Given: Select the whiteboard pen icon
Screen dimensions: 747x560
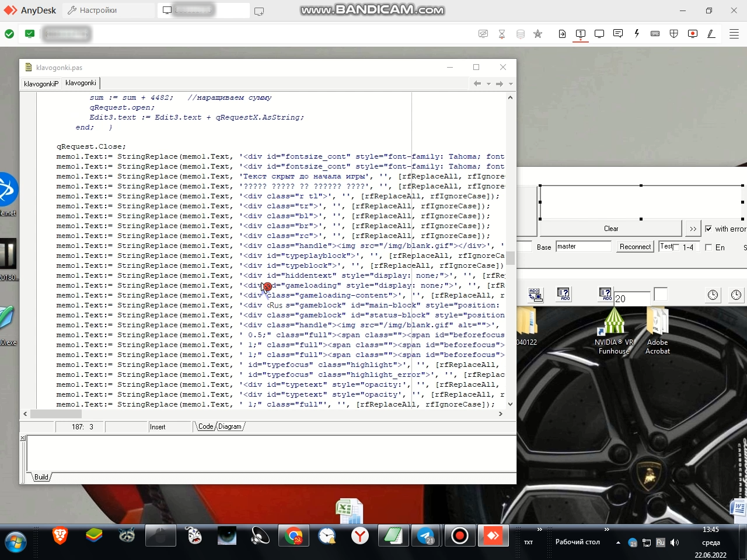Looking at the screenshot, I should coord(711,34).
